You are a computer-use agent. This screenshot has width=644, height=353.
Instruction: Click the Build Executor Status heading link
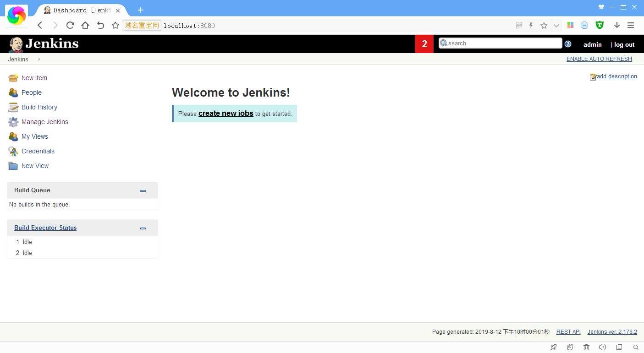(45, 228)
